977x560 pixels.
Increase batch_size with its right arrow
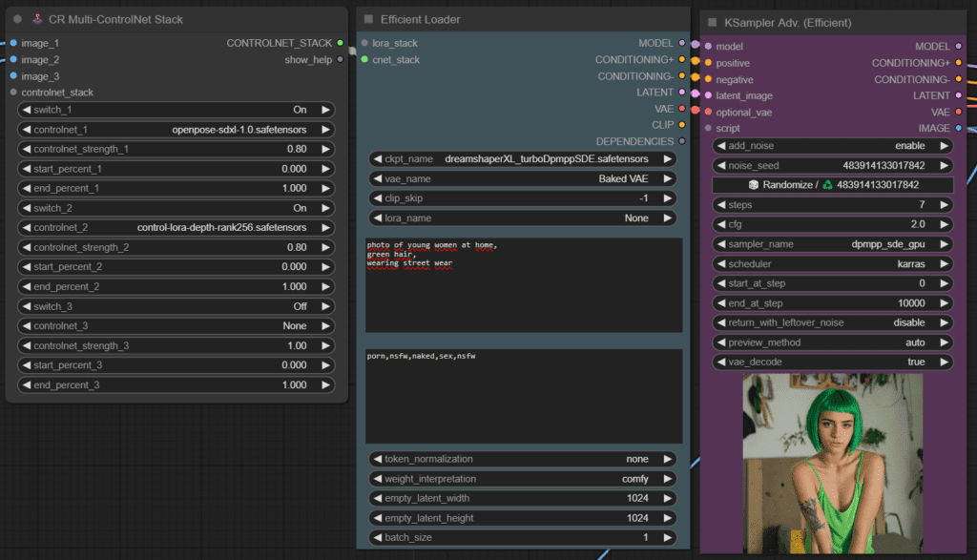click(x=667, y=537)
